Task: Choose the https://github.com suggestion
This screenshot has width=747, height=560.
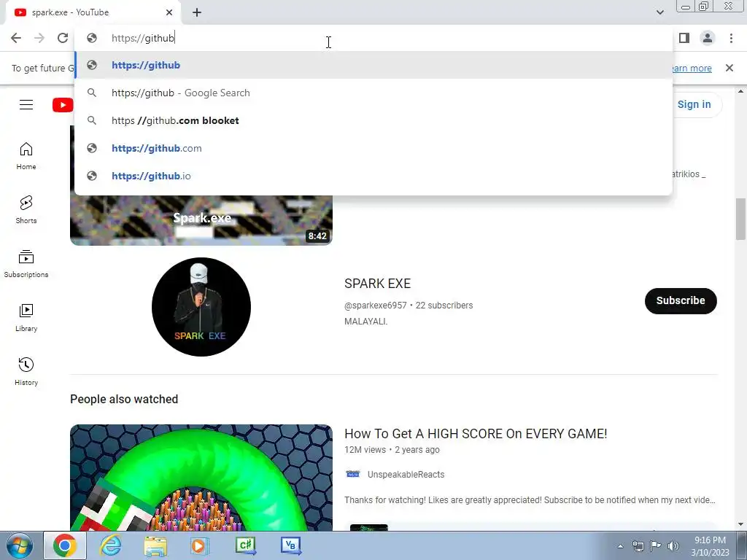Action: (x=373, y=148)
